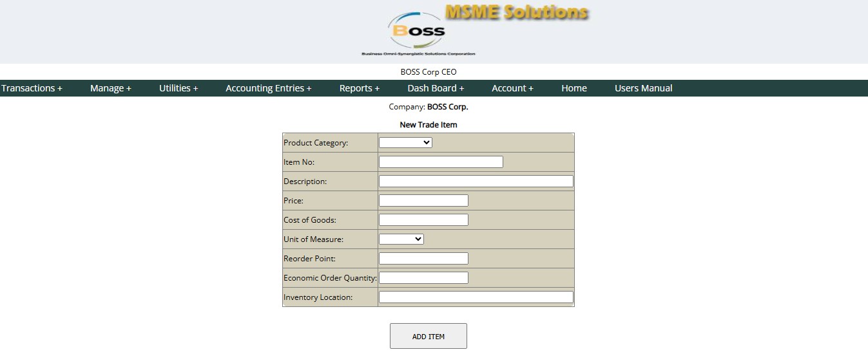Expand the Reports menu
The image size is (868, 354).
click(360, 88)
